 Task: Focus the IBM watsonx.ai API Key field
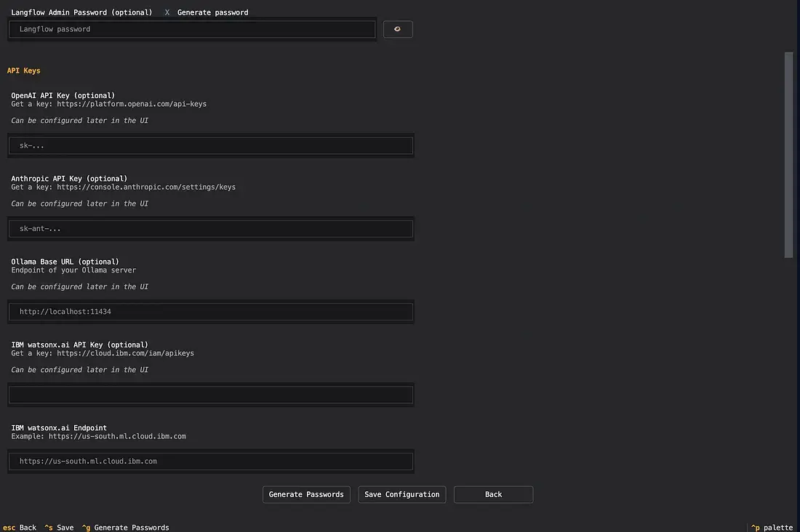(211, 395)
